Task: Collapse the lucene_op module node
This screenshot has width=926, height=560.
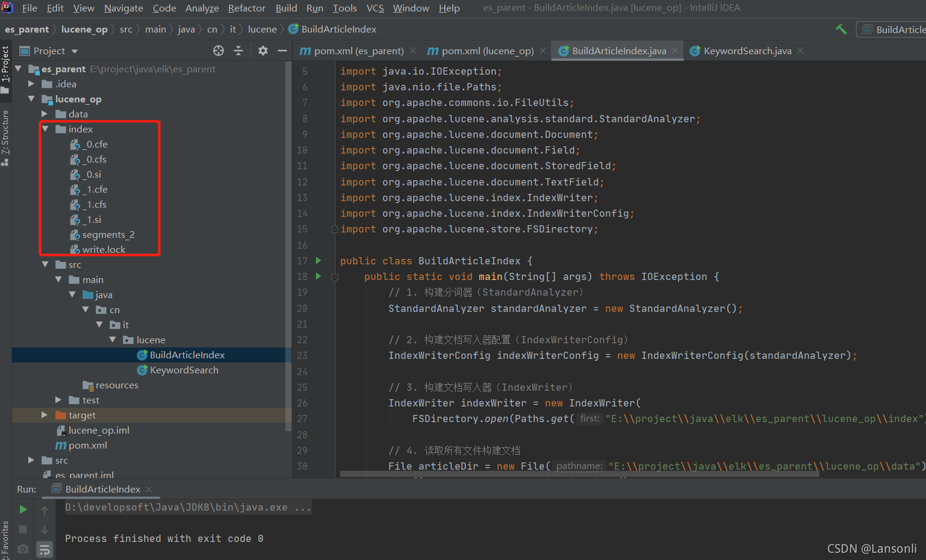Action: pyautogui.click(x=31, y=99)
